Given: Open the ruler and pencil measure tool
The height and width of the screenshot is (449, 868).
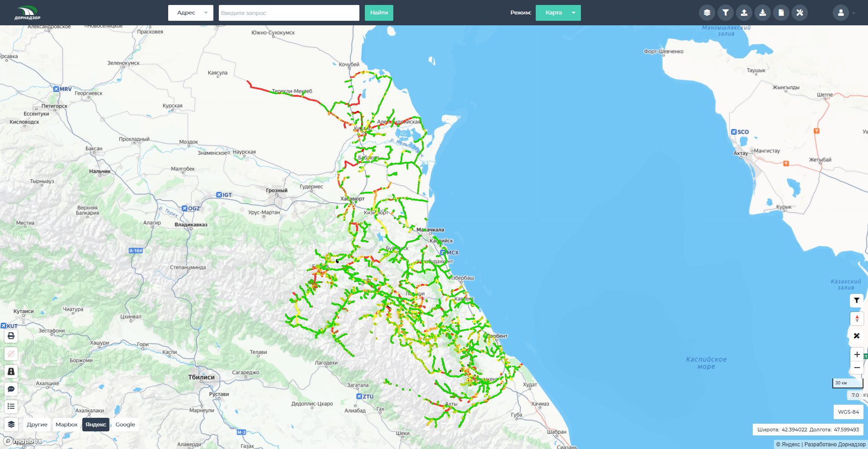Looking at the screenshot, I should [x=857, y=336].
